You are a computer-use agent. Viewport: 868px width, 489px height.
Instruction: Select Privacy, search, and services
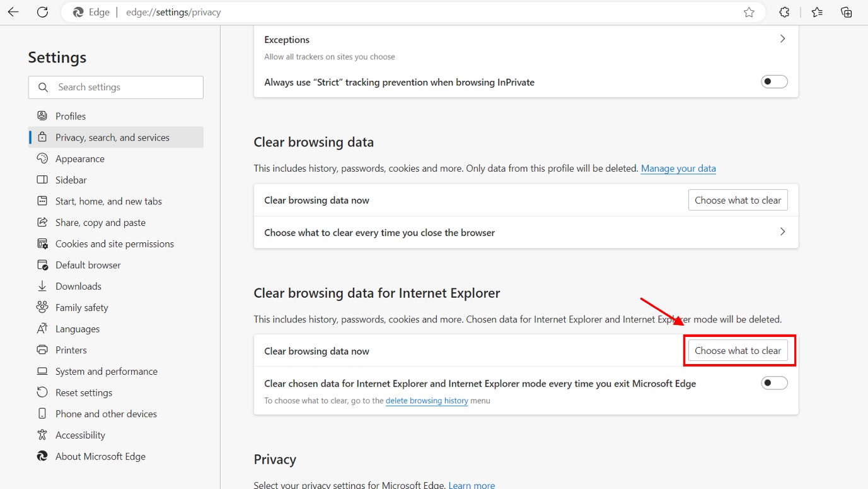(x=116, y=138)
